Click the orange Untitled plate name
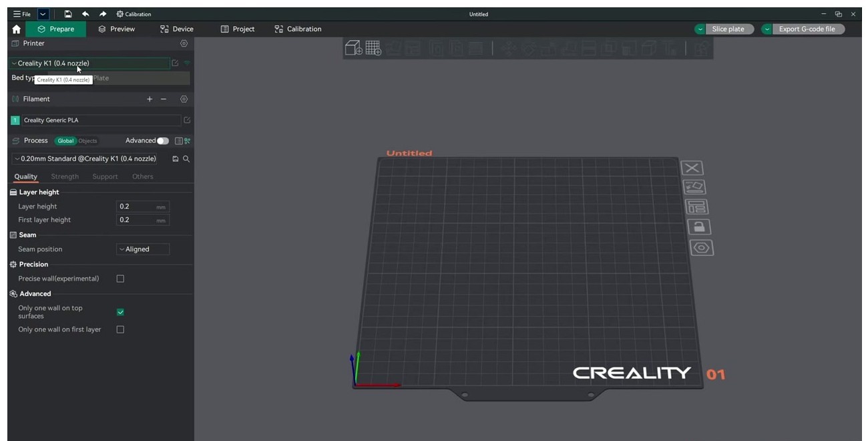The width and height of the screenshot is (868, 441). [409, 153]
